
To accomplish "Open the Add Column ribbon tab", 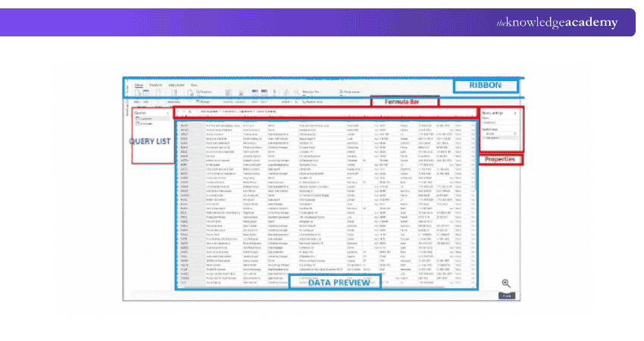I will (177, 86).
